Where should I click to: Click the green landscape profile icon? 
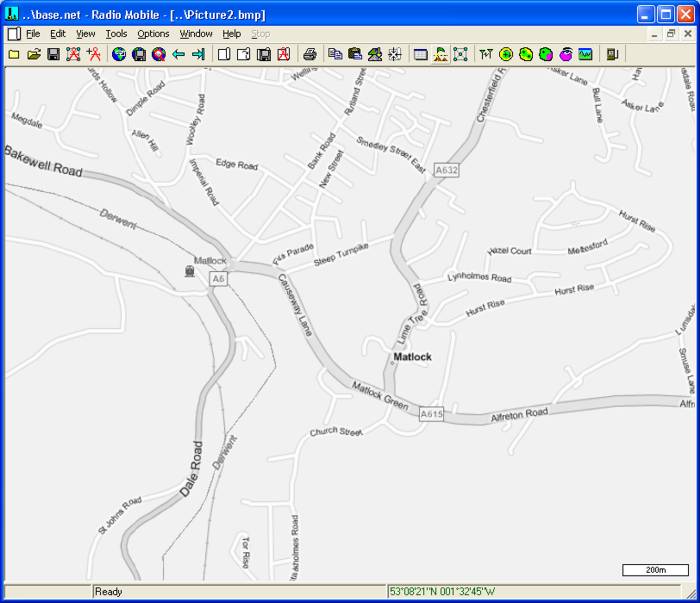pyautogui.click(x=585, y=54)
